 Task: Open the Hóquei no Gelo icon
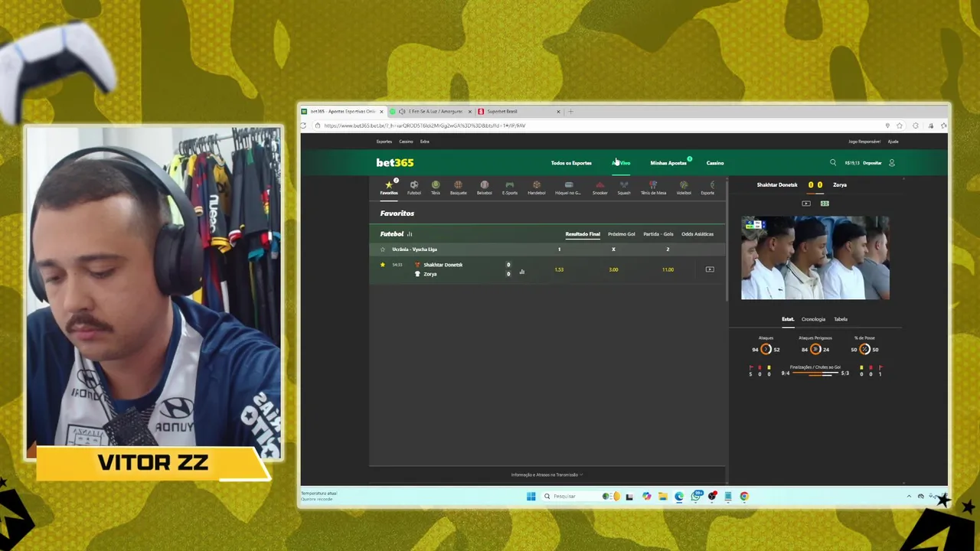568,184
